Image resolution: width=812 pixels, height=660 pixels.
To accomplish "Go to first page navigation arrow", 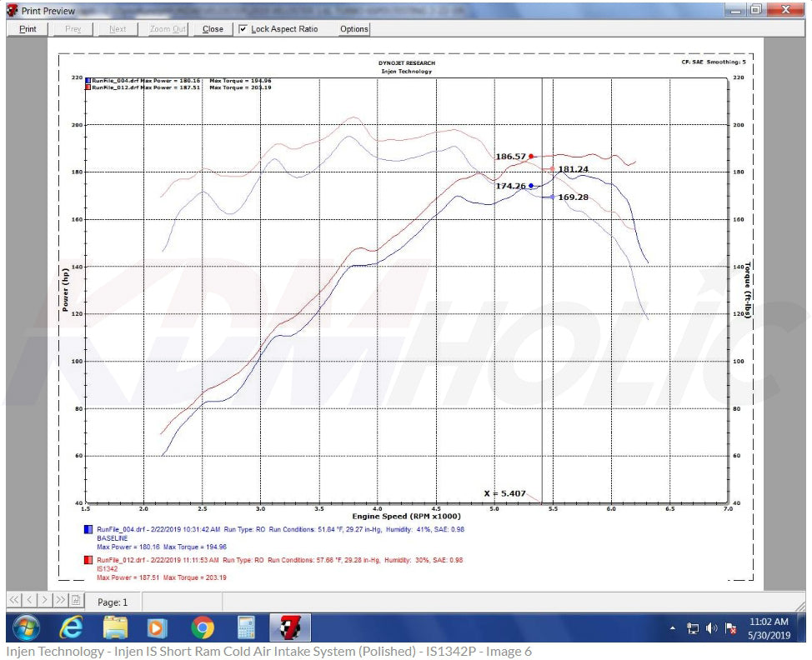I will (14, 600).
